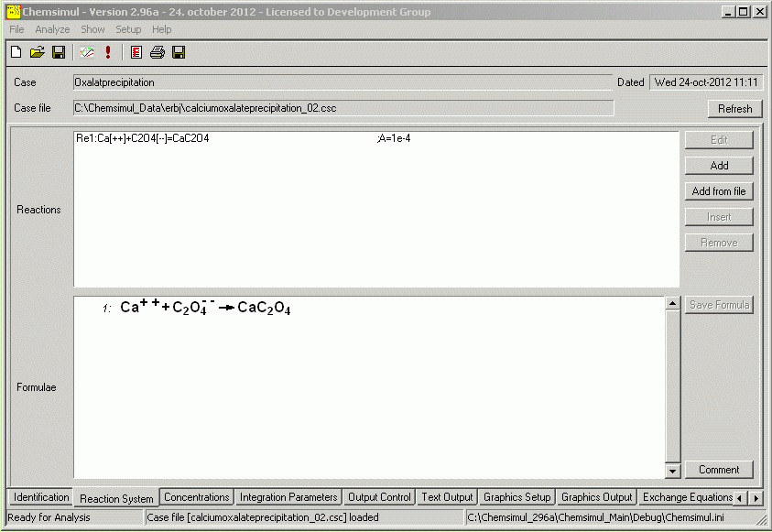Screen dimensions: 772x532
Task: Open the Setup menu
Action: click(x=128, y=29)
